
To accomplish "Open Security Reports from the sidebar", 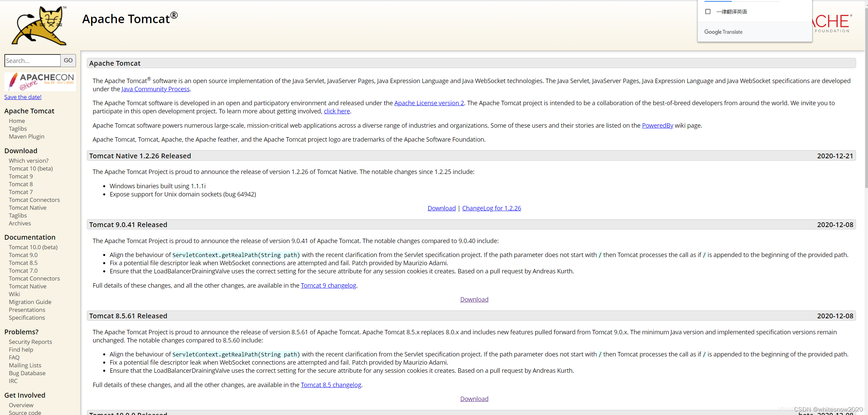I will click(x=30, y=341).
